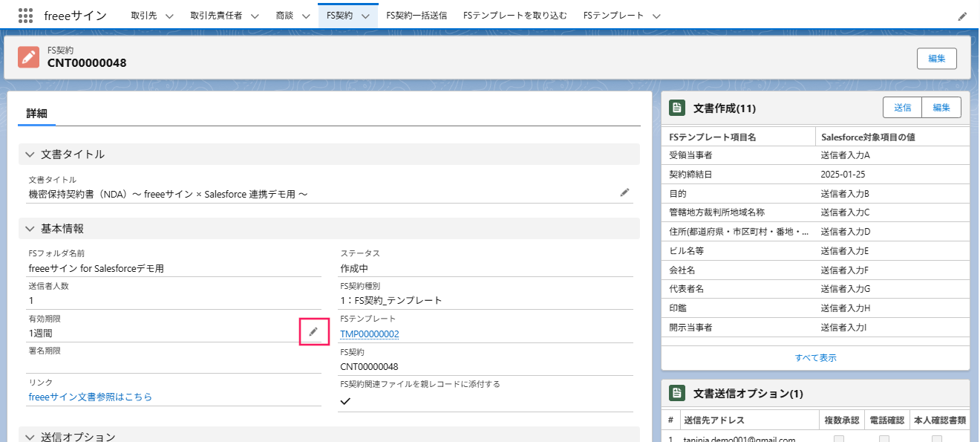Screen dimensions: 980x442
Task: Toggle 複数承認 checkbox in first row
Action: [x=839, y=439]
